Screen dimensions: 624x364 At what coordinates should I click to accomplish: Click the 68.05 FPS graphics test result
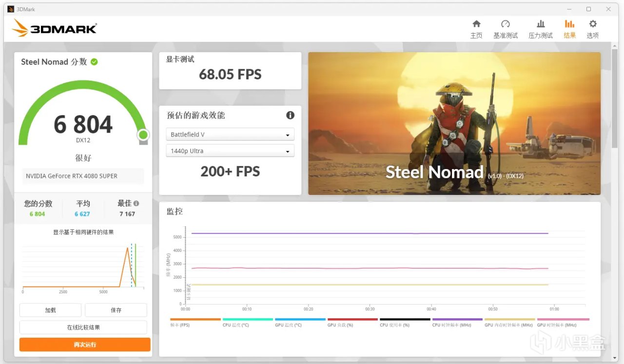pos(230,75)
